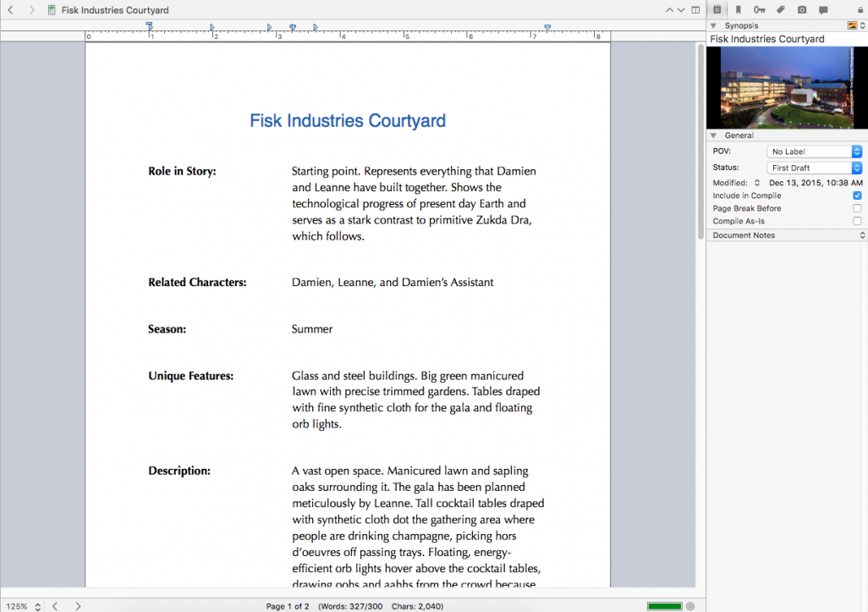Click the 'Role in Story:' label
This screenshot has height=612, width=868.
click(x=182, y=171)
